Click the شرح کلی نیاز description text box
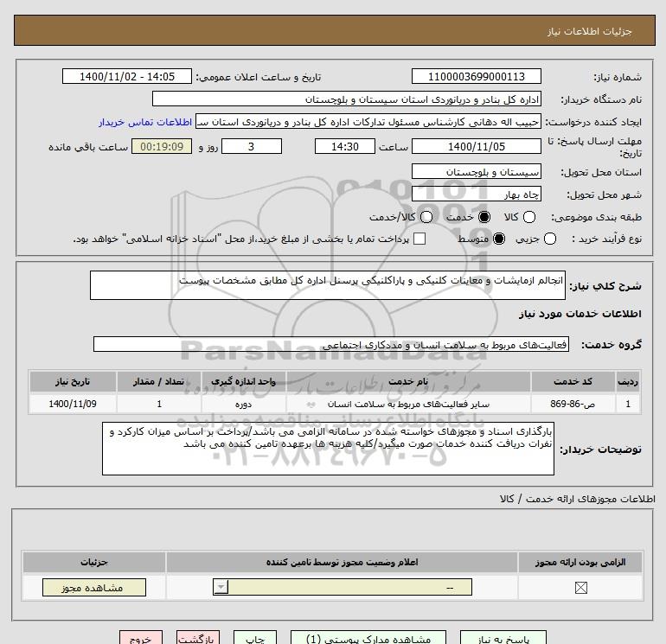 [328, 285]
